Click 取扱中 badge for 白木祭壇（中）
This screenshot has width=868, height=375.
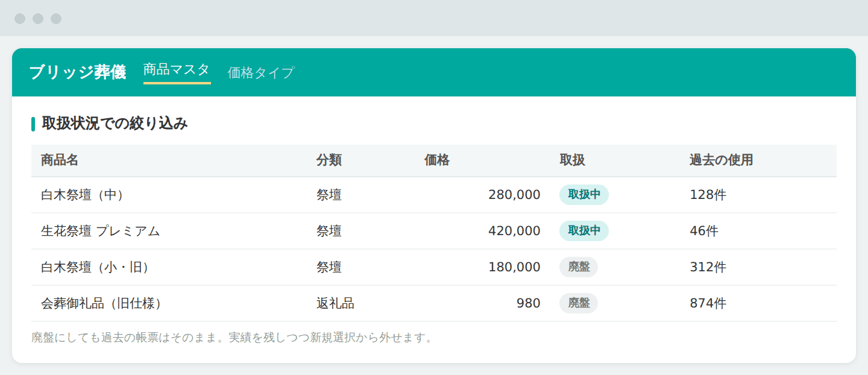584,195
